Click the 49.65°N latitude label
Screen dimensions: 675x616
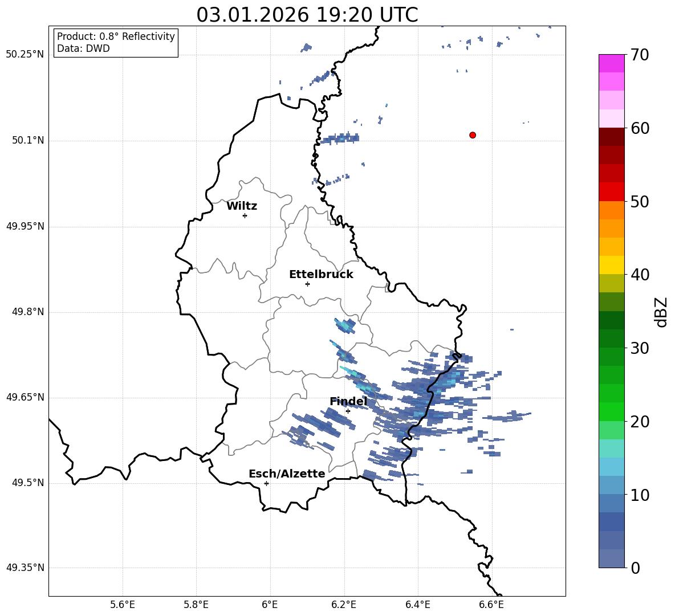(25, 397)
